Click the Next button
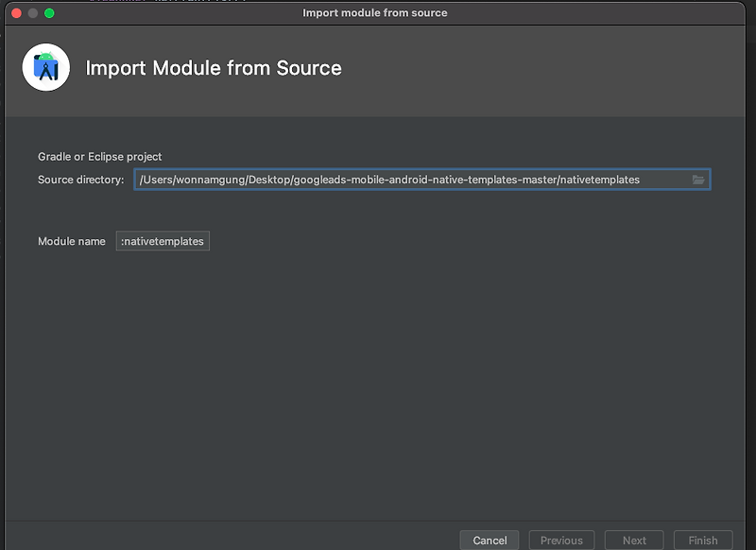The width and height of the screenshot is (756, 550). pyautogui.click(x=634, y=541)
